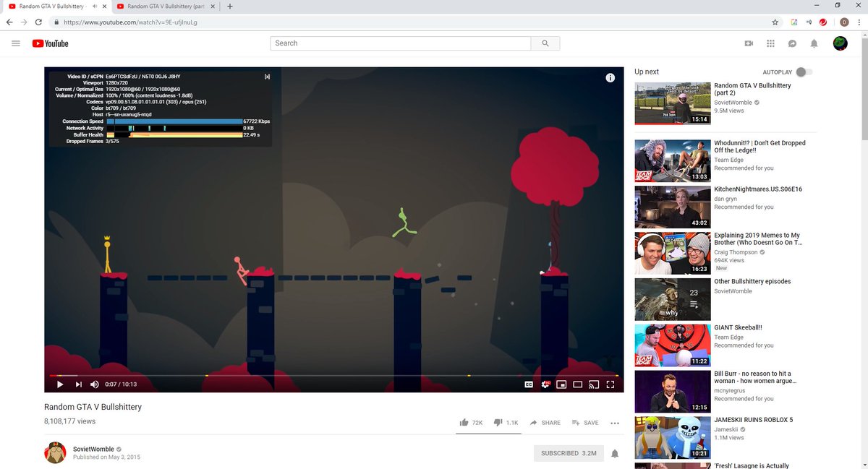868x469 pixels.
Task: Open the SovietWomble channel avatar
Action: [56, 453]
